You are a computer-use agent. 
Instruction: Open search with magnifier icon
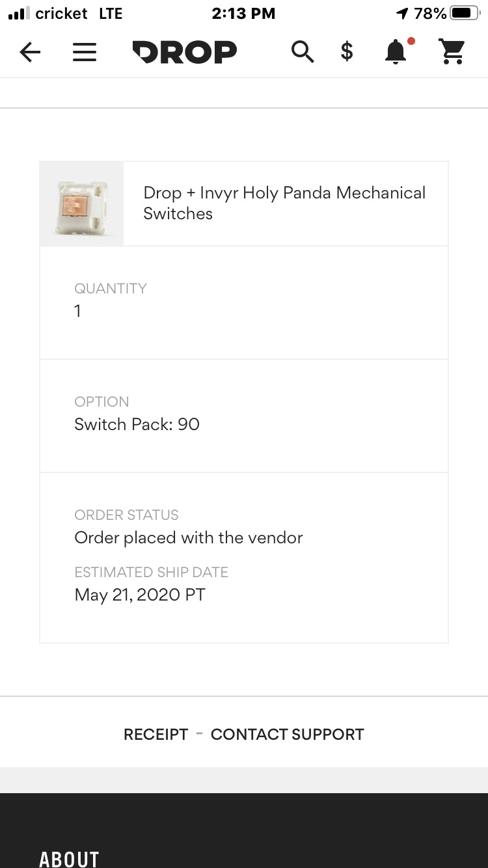point(303,51)
